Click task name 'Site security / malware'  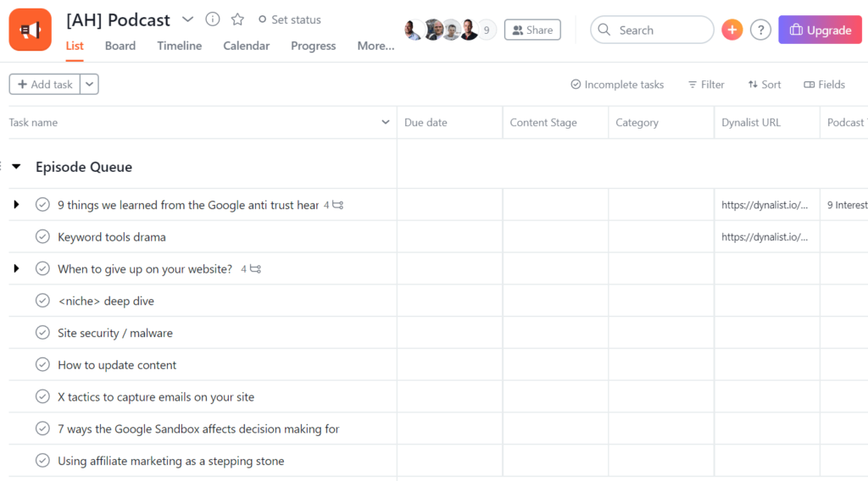tap(115, 333)
